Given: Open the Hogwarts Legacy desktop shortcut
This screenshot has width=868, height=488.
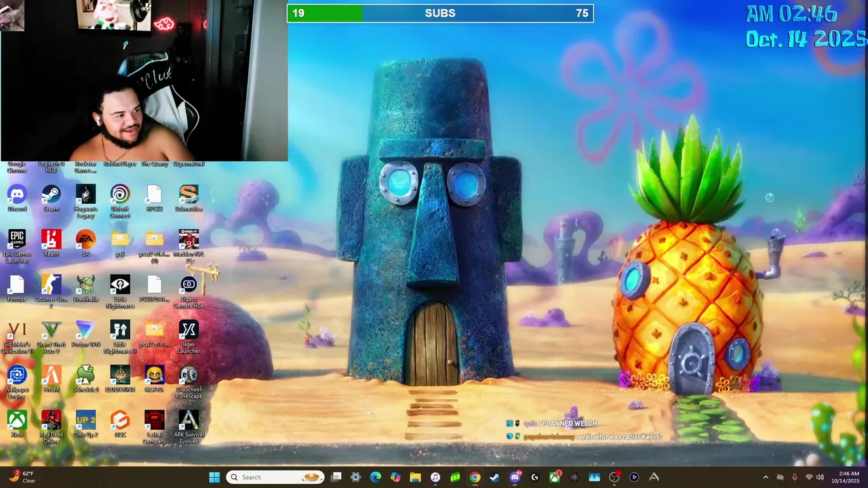Looking at the screenshot, I should [85, 201].
